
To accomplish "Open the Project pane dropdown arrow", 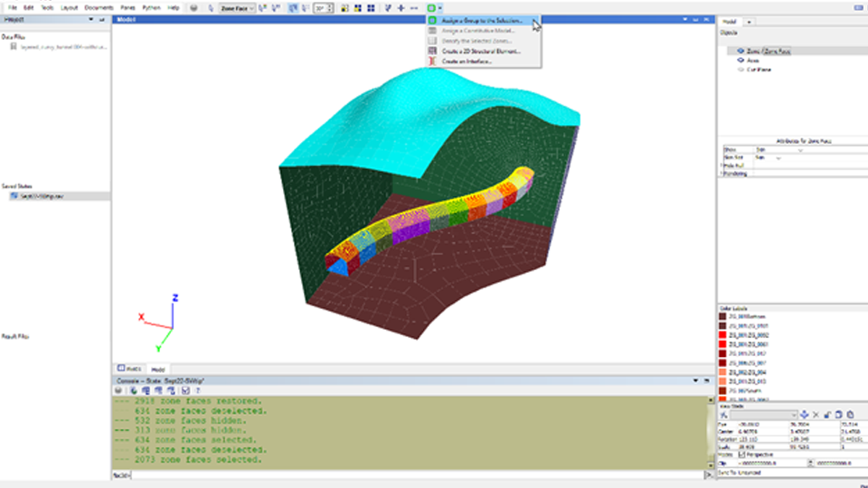I will pyautogui.click(x=90, y=19).
